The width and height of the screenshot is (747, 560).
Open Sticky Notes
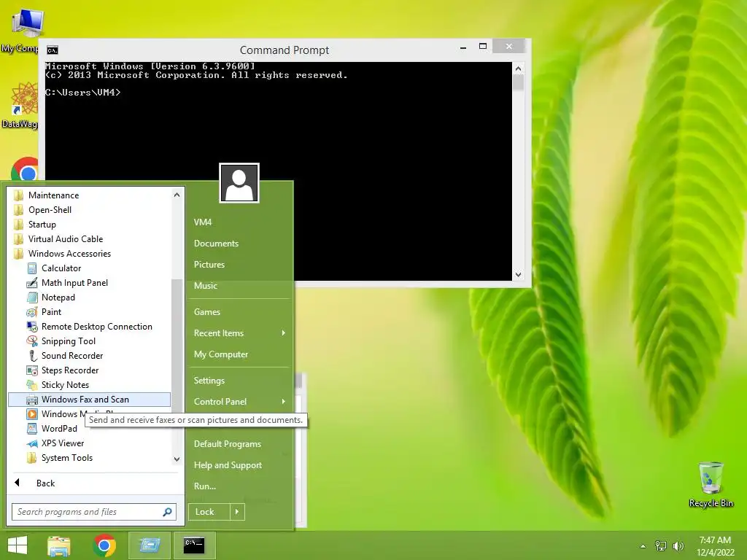click(89, 385)
